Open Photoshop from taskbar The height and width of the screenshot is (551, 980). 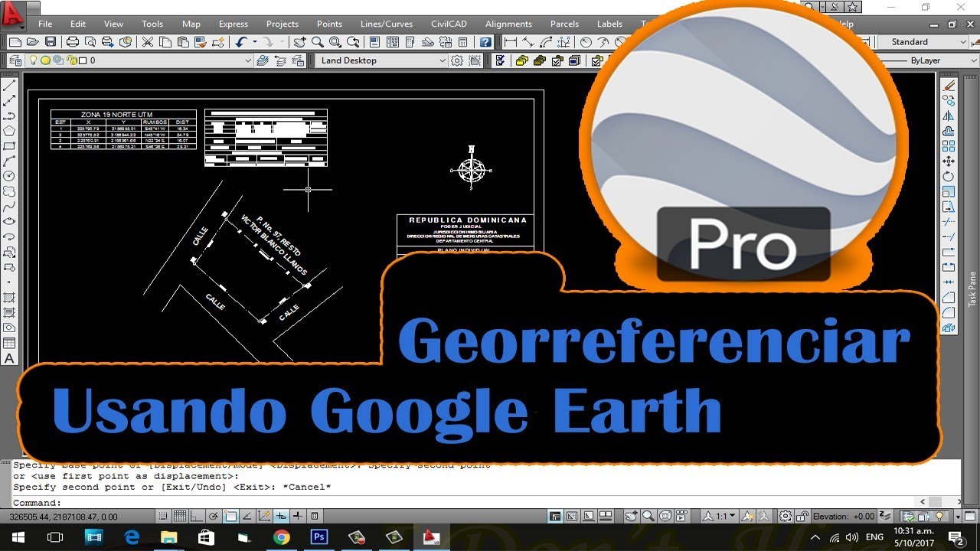pos(318,537)
